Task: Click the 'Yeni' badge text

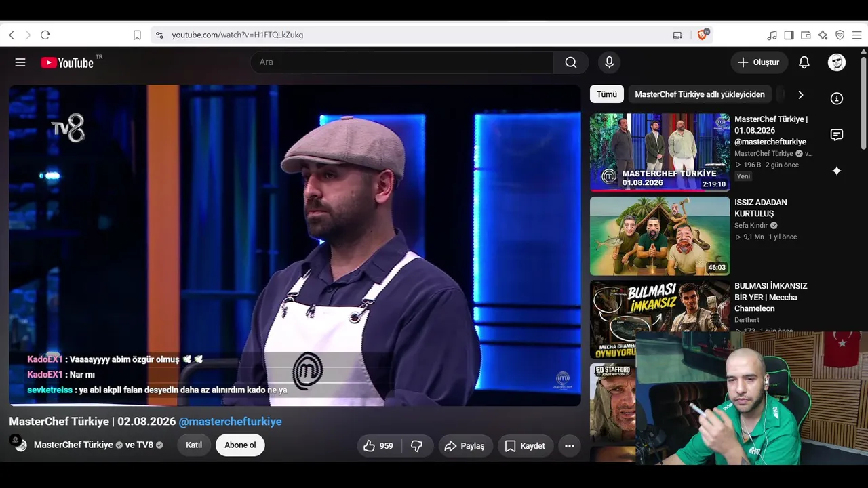Action: (x=744, y=176)
